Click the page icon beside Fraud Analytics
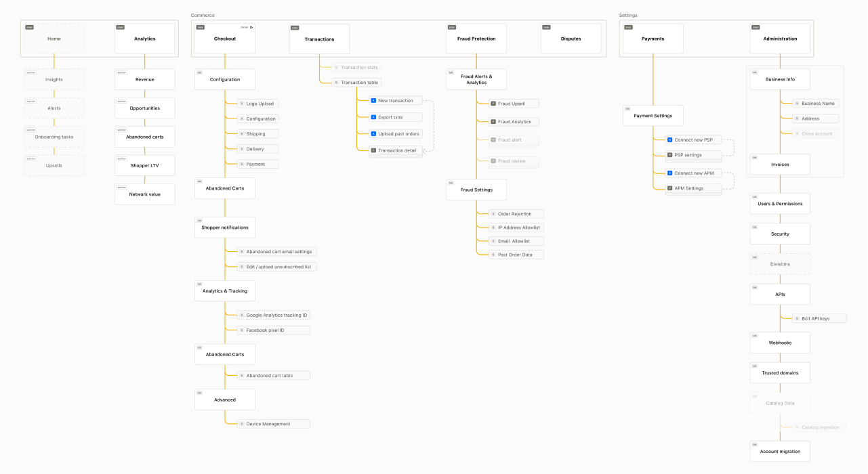The height and width of the screenshot is (474, 868). (x=493, y=122)
